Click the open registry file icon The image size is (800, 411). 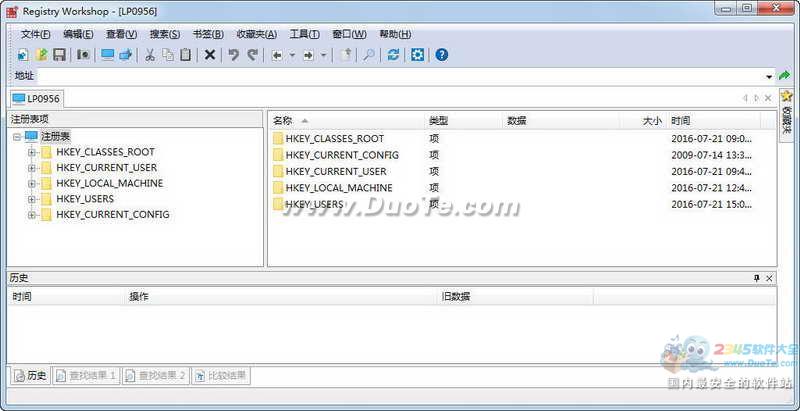point(41,55)
